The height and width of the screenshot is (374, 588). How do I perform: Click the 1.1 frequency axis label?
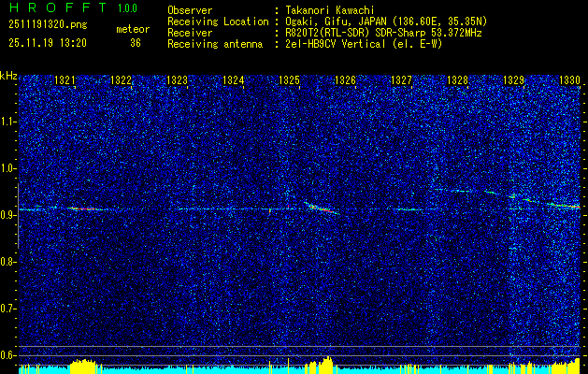(x=8, y=122)
